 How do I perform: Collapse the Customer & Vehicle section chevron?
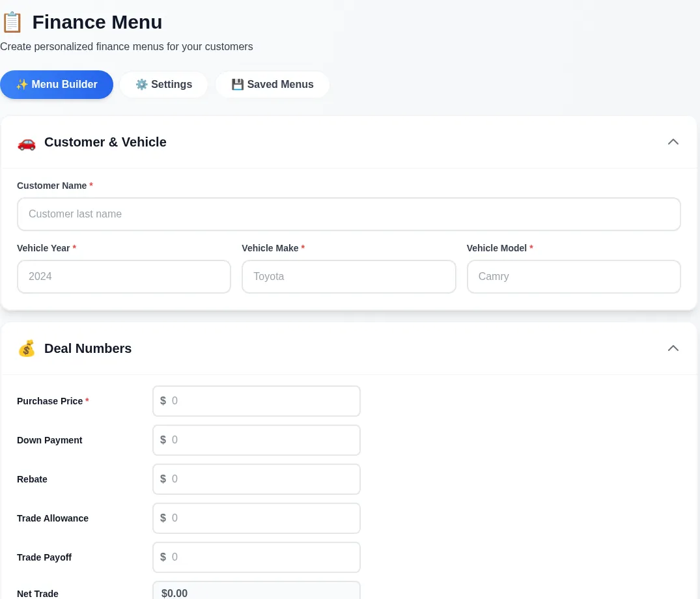(673, 142)
